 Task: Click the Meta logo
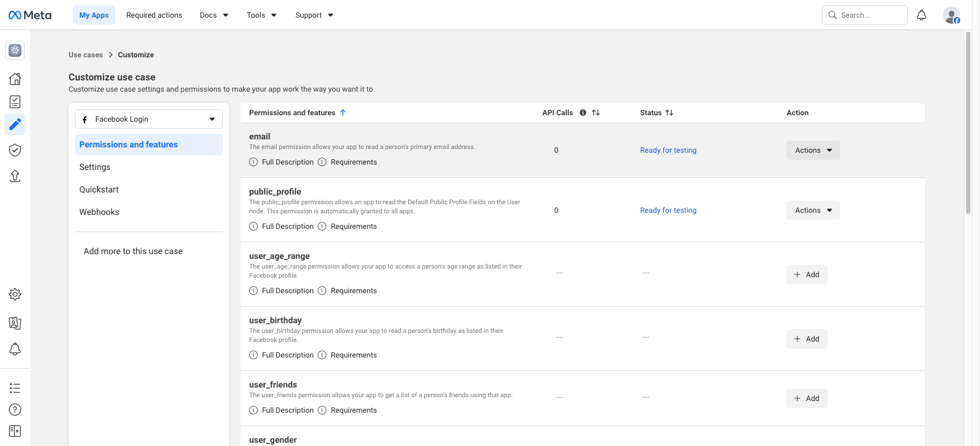pyautogui.click(x=30, y=15)
